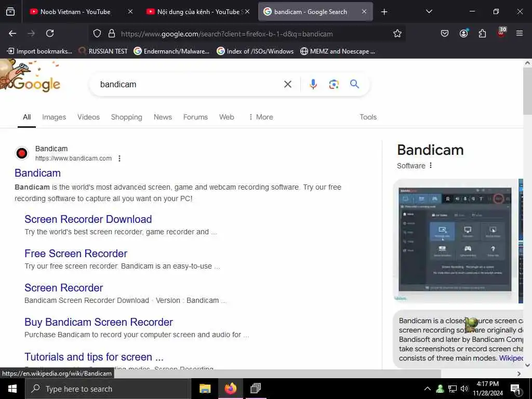Screen dimensions: 532x399
Task: Close the Noob Vietnam YouTube tab
Action: tap(130, 11)
